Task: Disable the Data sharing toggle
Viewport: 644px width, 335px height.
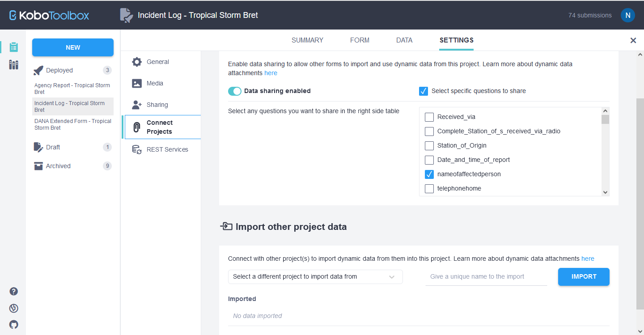Action: (x=234, y=91)
